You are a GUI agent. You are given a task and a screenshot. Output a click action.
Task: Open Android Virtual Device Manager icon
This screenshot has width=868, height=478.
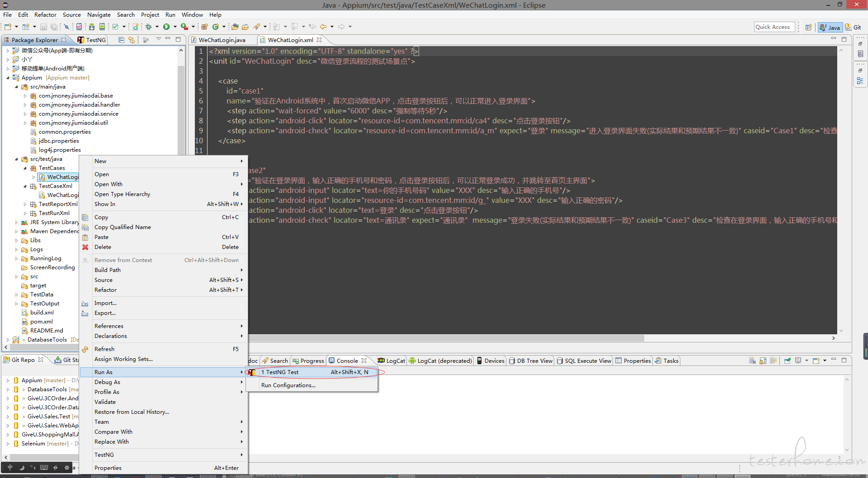(x=102, y=27)
